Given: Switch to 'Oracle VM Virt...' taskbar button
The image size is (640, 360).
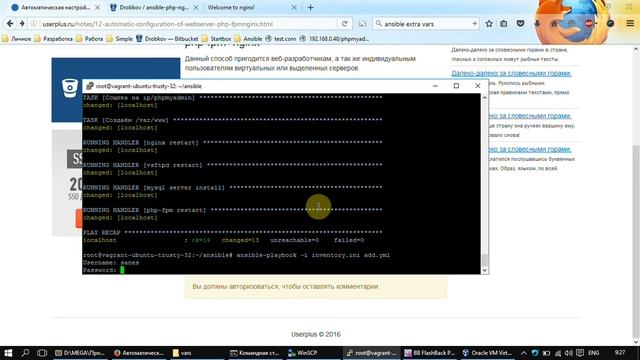Looking at the screenshot, I should 487,353.
